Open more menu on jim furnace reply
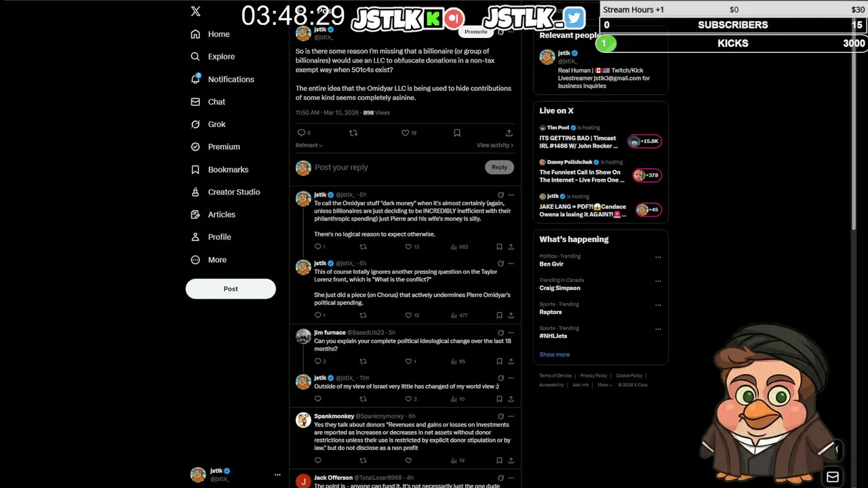868x488 pixels. pyautogui.click(x=511, y=333)
